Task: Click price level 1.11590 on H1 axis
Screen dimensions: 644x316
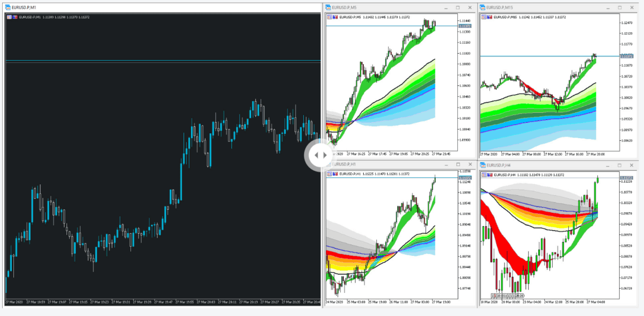Action: [465, 172]
